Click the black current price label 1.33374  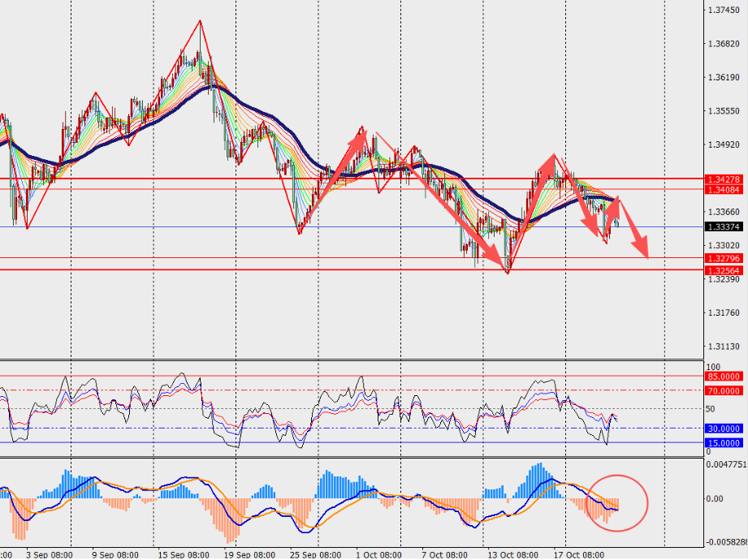point(723,227)
